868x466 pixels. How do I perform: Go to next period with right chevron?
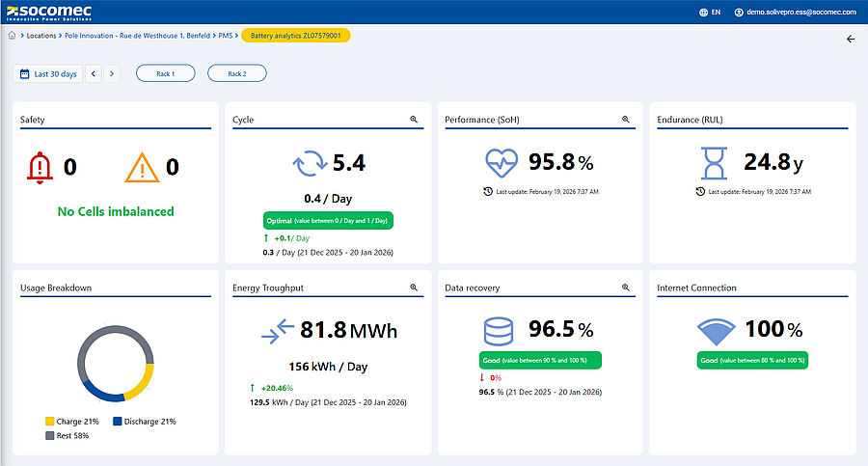tap(112, 73)
